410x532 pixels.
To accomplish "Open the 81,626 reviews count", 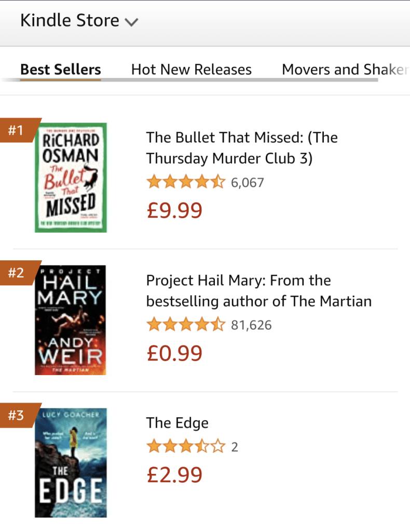I will click(251, 326).
